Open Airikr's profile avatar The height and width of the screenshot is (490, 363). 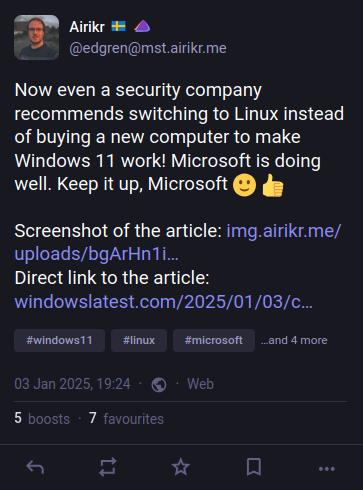[x=37, y=37]
